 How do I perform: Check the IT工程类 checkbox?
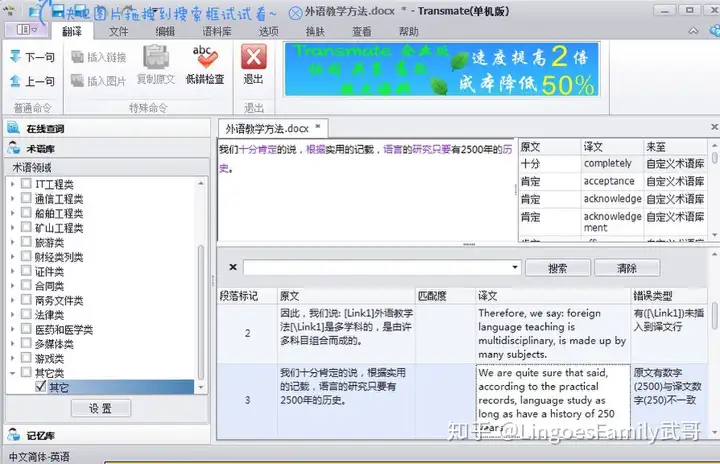point(27,184)
